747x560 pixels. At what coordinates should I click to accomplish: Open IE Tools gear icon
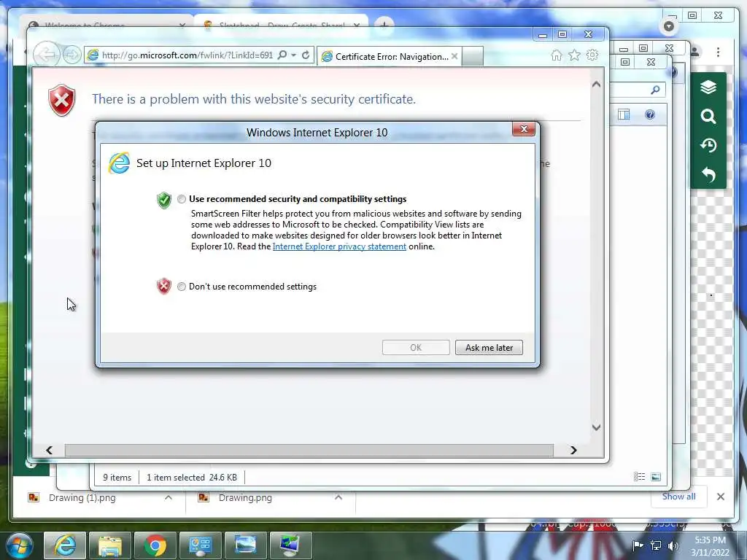592,55
